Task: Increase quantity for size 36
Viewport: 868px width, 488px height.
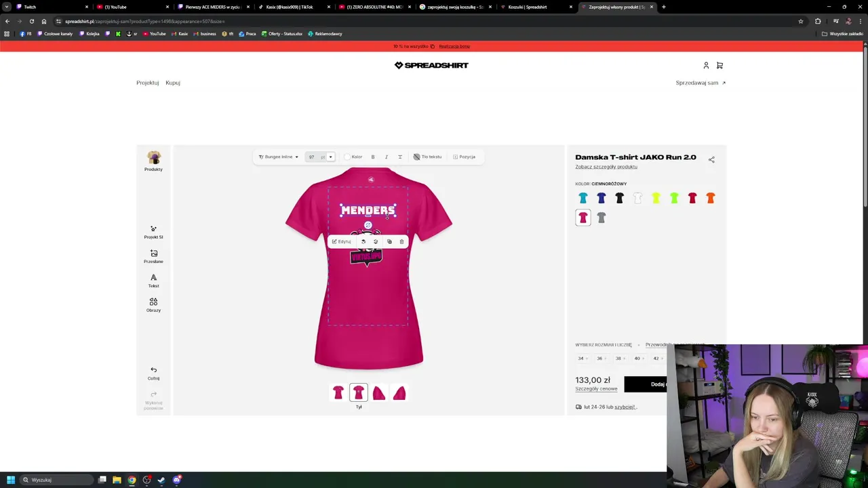Action: point(606,358)
